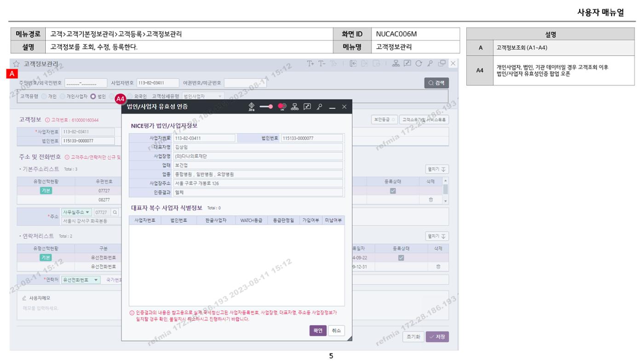Select the 법인 customer type radio

(x=93, y=96)
